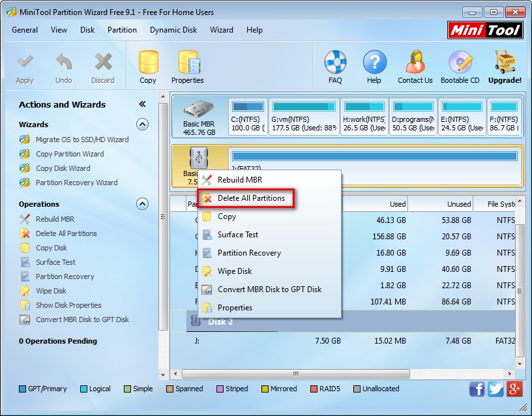The image size is (532, 416).
Task: Open the Help question mark icon
Action: click(x=374, y=62)
